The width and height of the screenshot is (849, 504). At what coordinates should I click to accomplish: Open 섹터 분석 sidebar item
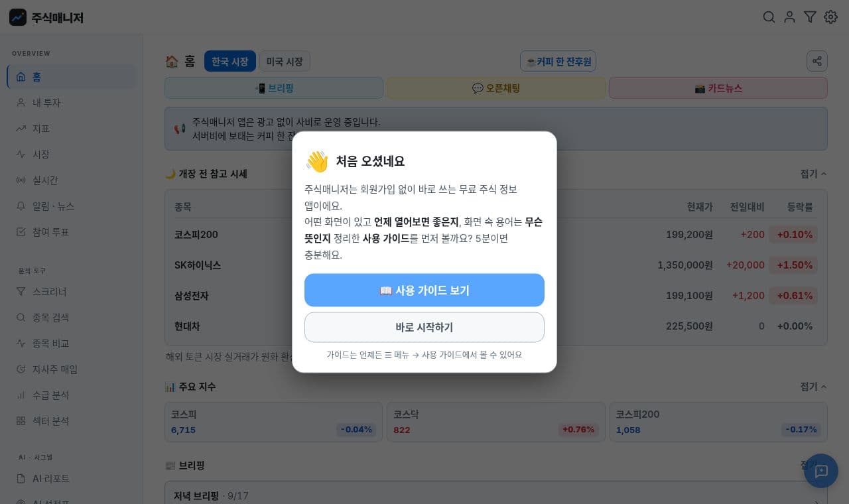72,421
